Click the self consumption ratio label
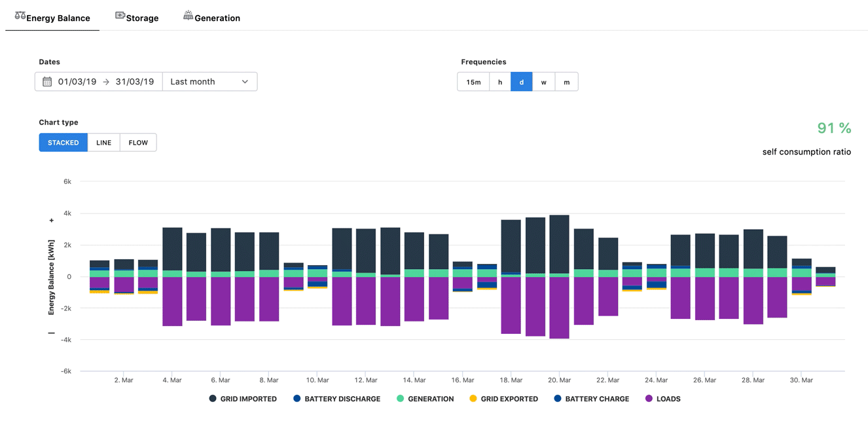The image size is (868, 421). [x=806, y=152]
